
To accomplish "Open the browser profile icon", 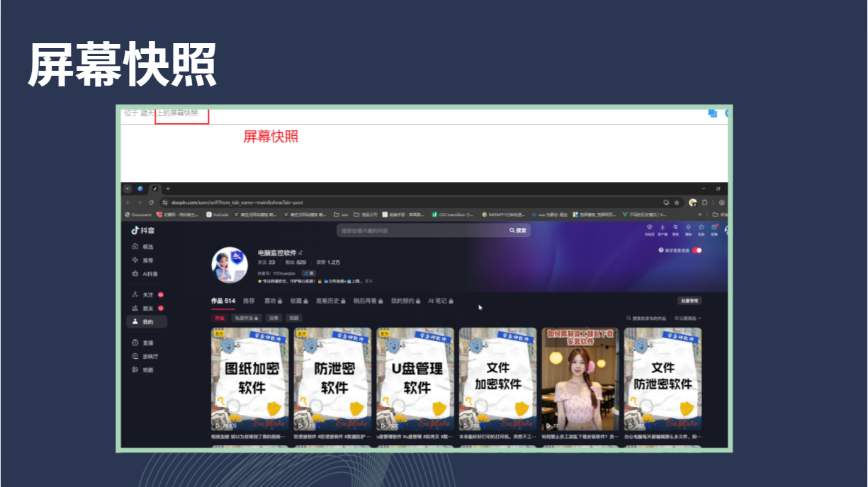I will pyautogui.click(x=722, y=202).
